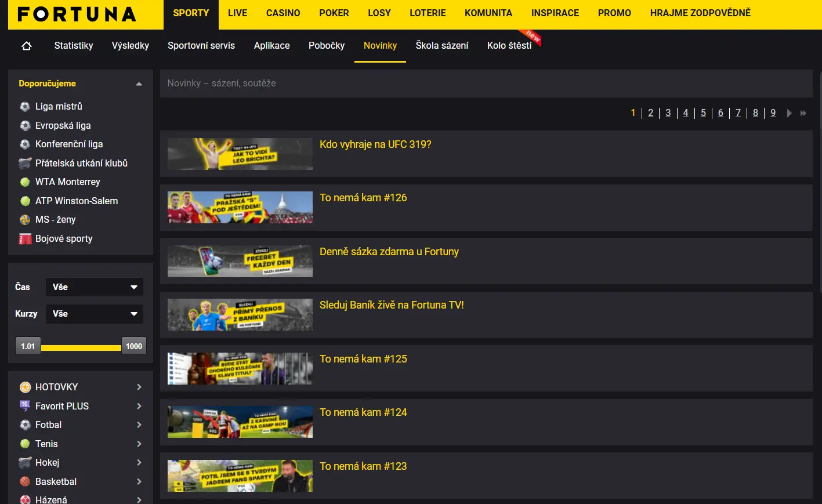822x504 pixels.
Task: Open the Kurzy dropdown
Action: [95, 314]
